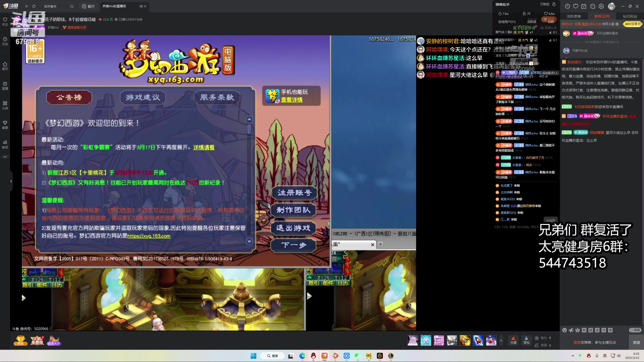Switch to 乔薇Vivi的直播间 tab
Screen dimensions: 644x362
[x=114, y=6]
